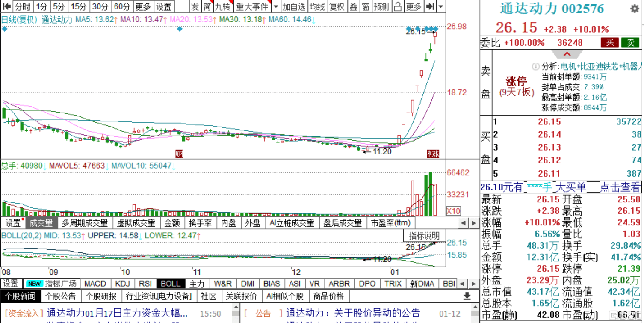Select the 复权 price adjustment icon
644x323 pixels.
tap(338, 6)
